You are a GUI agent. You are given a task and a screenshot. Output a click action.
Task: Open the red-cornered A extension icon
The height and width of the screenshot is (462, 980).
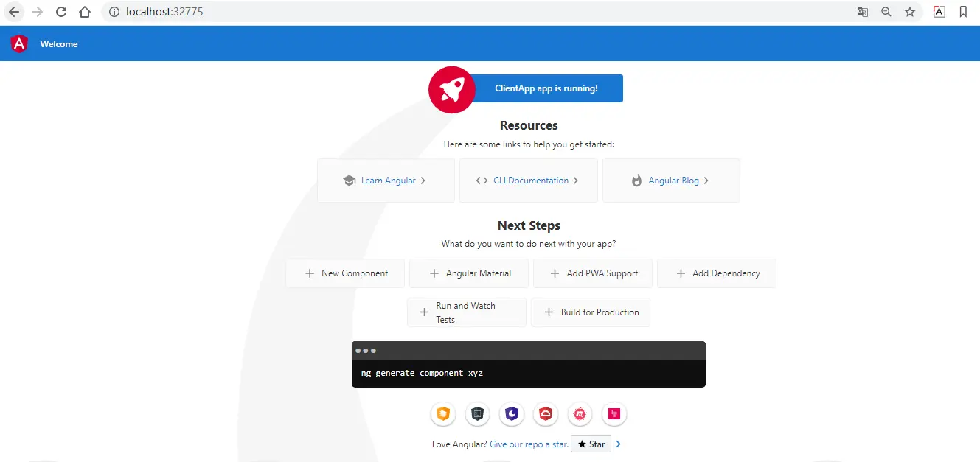point(939,12)
